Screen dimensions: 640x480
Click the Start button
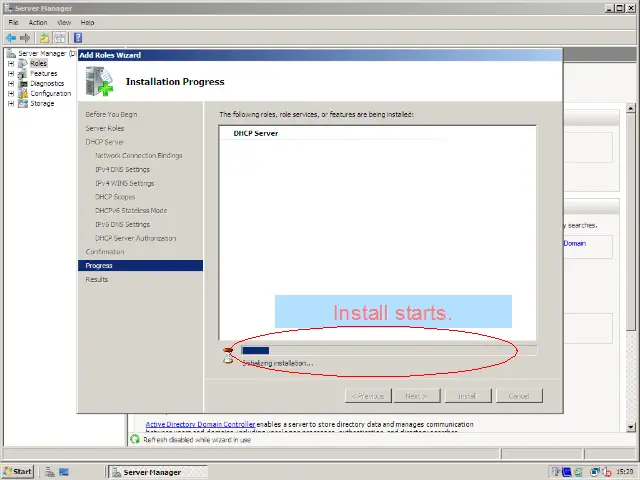18,472
